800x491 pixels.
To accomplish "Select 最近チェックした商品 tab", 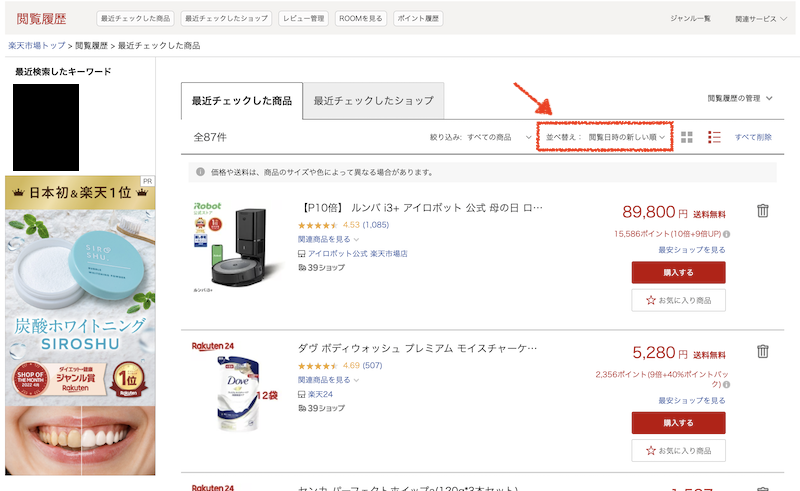I will click(x=242, y=101).
